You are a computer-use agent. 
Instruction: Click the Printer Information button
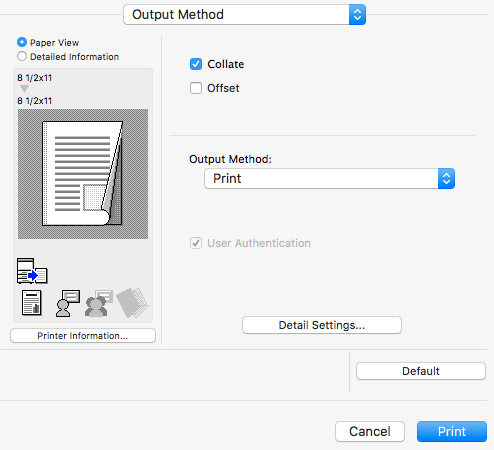[x=83, y=336]
